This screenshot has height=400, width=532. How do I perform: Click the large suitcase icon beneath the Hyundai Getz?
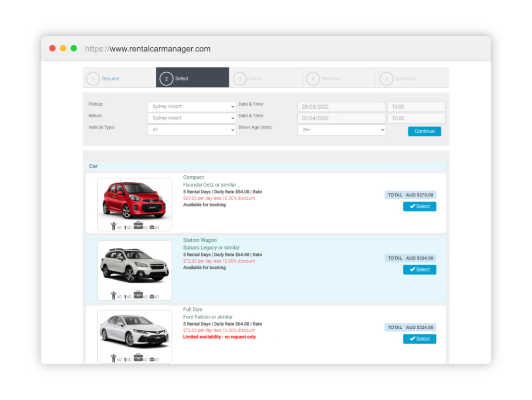coord(138,224)
